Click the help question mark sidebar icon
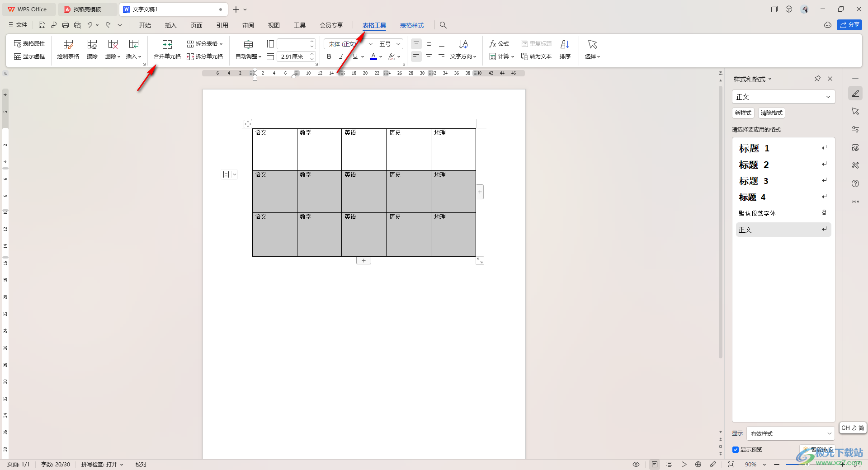 (855, 183)
